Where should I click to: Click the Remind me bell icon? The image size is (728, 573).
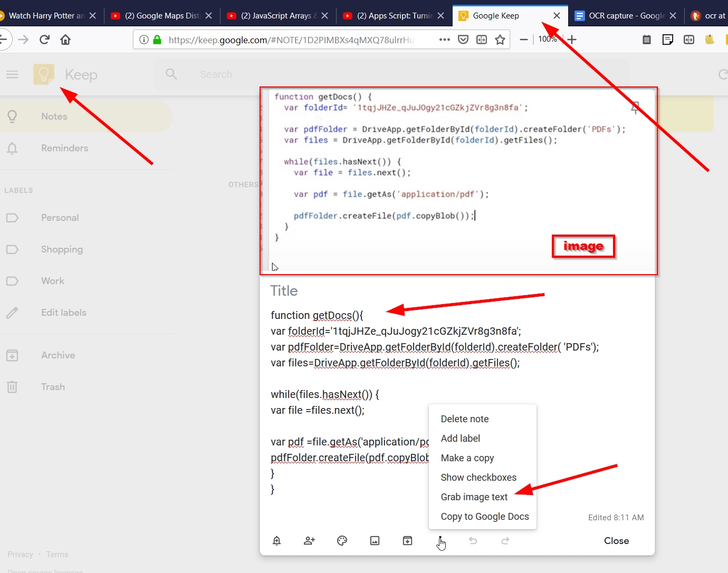click(x=277, y=540)
